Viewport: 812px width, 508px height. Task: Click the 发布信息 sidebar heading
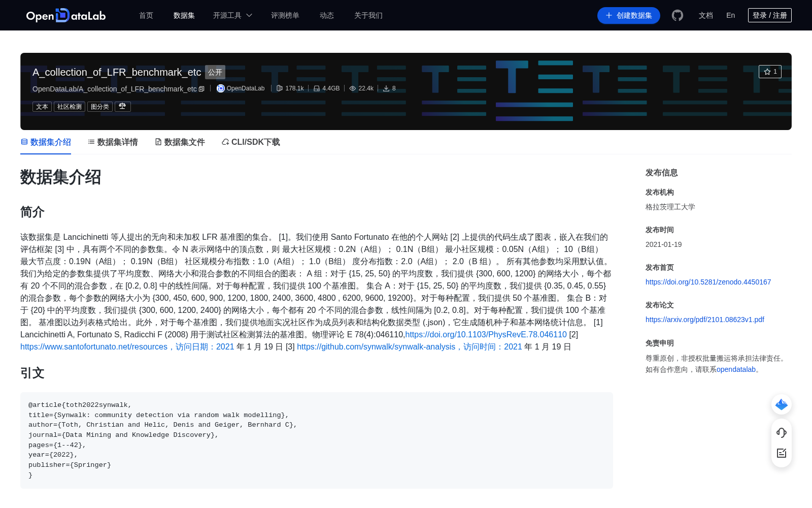(662, 173)
